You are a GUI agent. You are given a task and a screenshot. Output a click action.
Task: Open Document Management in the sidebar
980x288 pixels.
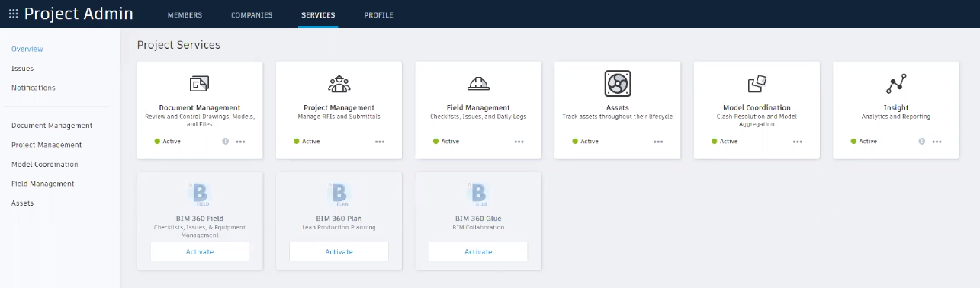tap(52, 126)
